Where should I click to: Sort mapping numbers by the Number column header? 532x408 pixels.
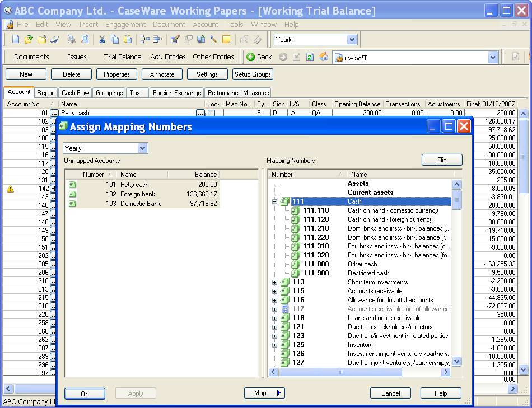[x=307, y=174]
